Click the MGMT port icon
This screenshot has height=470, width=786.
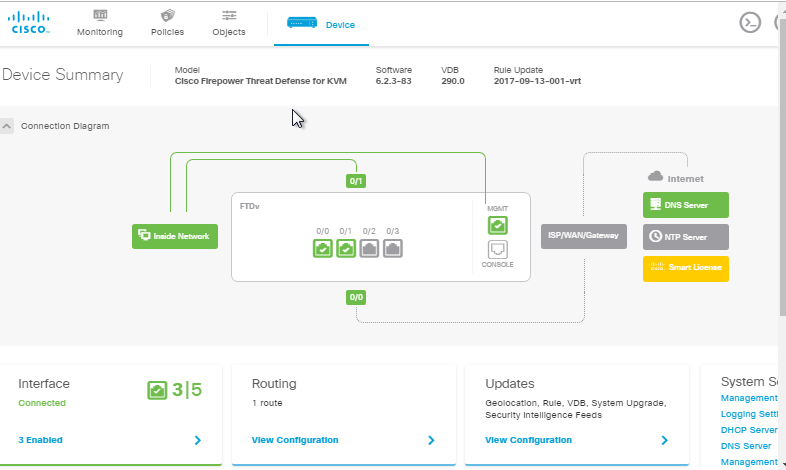(x=497, y=225)
